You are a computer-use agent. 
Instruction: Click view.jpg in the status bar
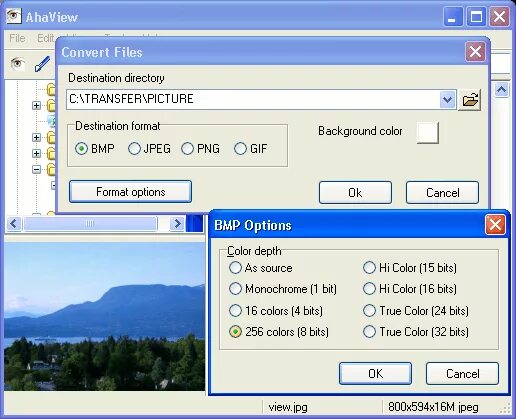point(288,407)
